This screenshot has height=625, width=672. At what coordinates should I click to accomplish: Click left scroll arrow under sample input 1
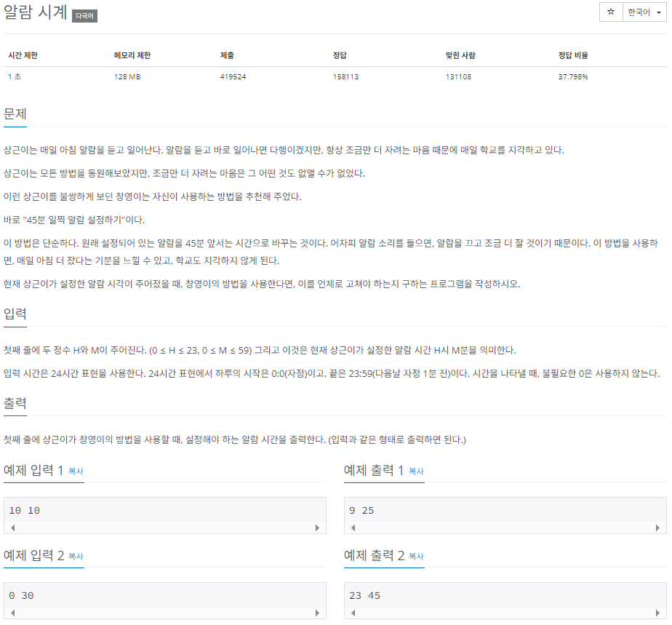click(x=13, y=528)
